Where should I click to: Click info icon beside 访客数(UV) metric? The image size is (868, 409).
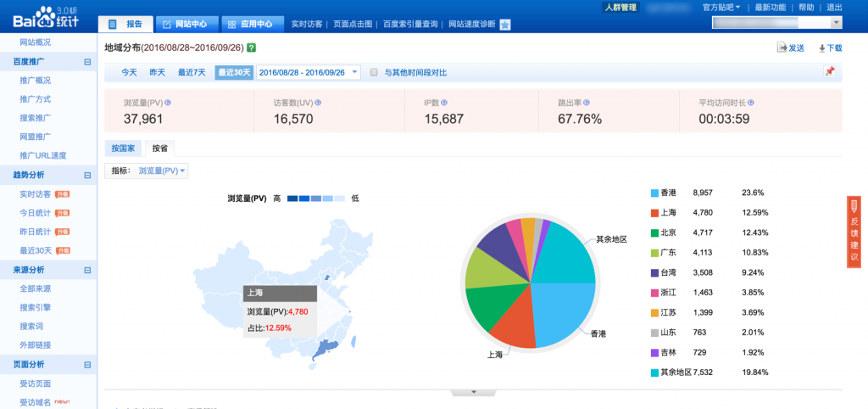pyautogui.click(x=319, y=103)
